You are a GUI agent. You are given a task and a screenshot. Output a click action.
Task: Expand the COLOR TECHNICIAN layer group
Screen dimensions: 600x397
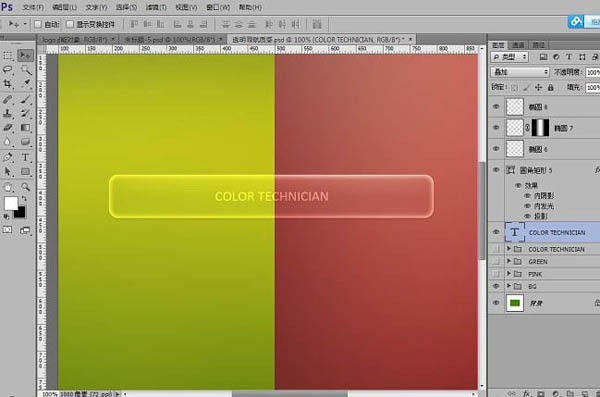tap(509, 249)
